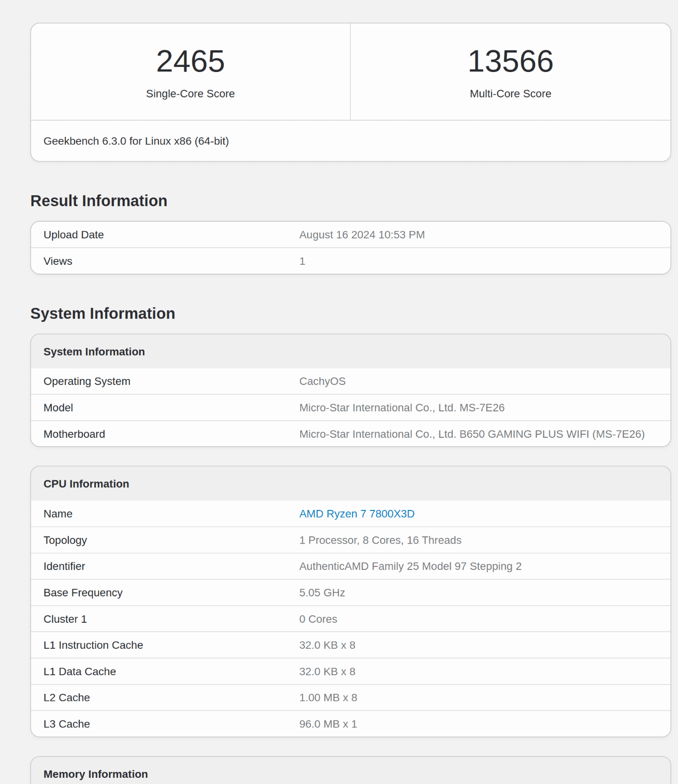Click the Single-Core Score label
The image size is (678, 784).
[x=190, y=94]
